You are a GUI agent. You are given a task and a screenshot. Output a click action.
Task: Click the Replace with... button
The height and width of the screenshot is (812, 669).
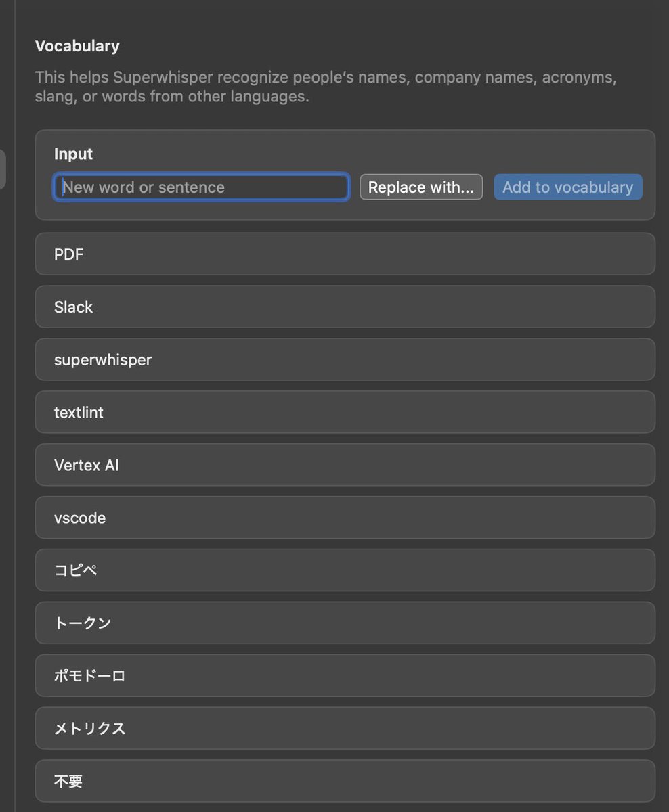pyautogui.click(x=421, y=187)
